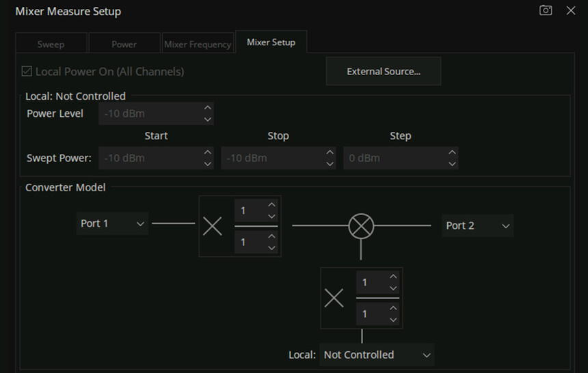Increase the Swept Power Step value
The height and width of the screenshot is (373, 588).
pyautogui.click(x=451, y=153)
